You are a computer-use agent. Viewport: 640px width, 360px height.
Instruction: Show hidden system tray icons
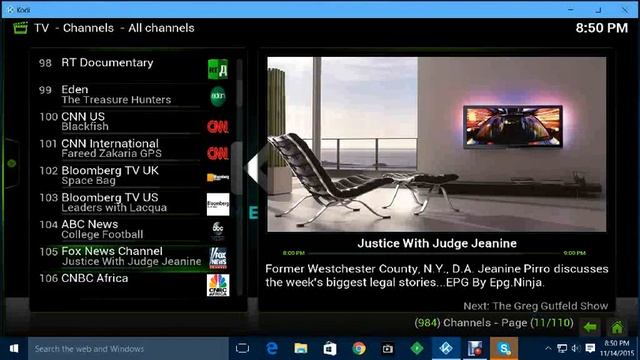click(x=548, y=348)
